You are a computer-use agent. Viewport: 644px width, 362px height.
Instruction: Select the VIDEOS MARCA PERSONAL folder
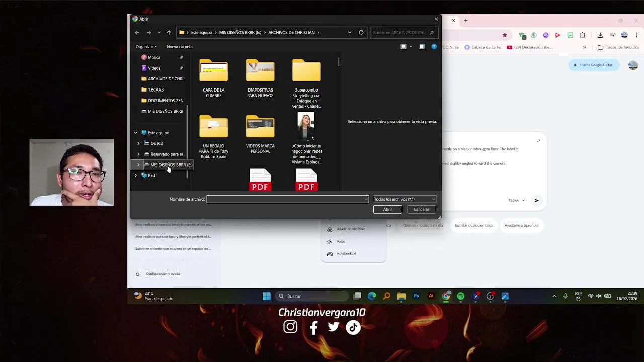260,134
